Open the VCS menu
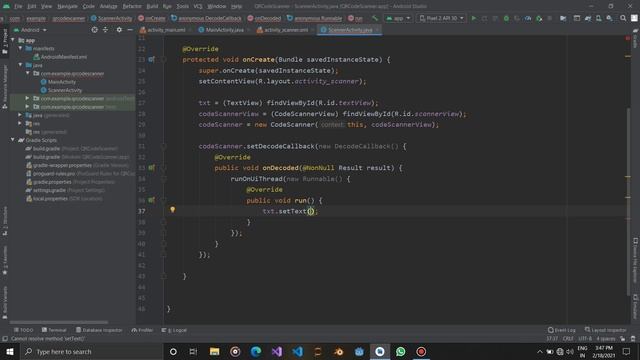The image size is (640, 360). click(x=198, y=6)
